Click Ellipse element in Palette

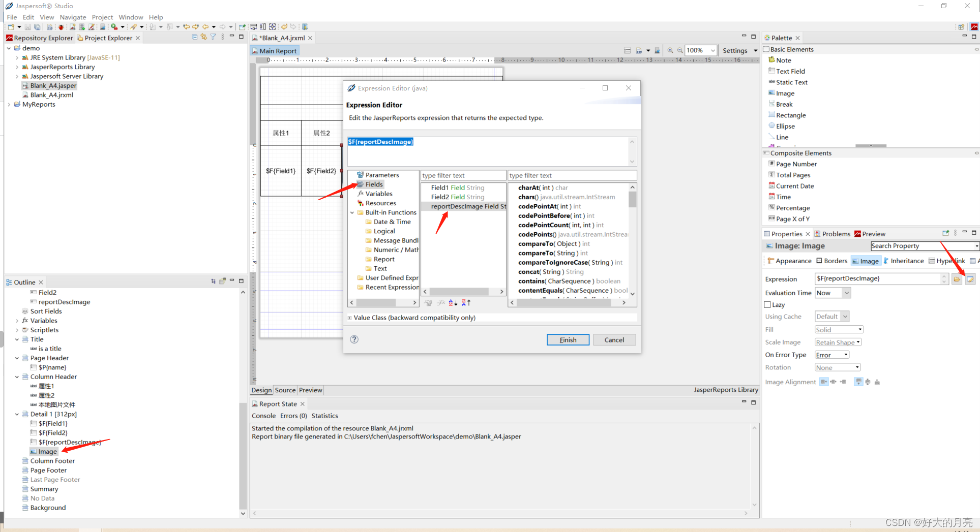click(x=781, y=127)
